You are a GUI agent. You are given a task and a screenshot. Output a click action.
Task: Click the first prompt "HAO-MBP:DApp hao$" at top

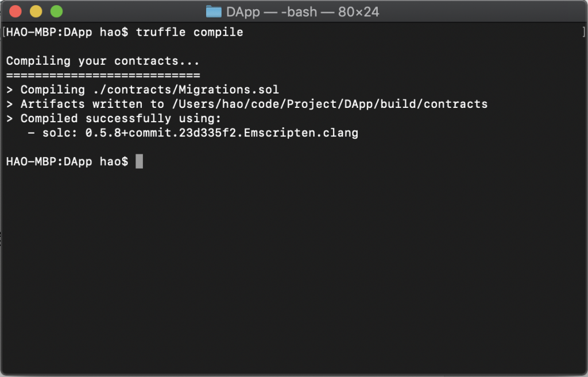(67, 32)
